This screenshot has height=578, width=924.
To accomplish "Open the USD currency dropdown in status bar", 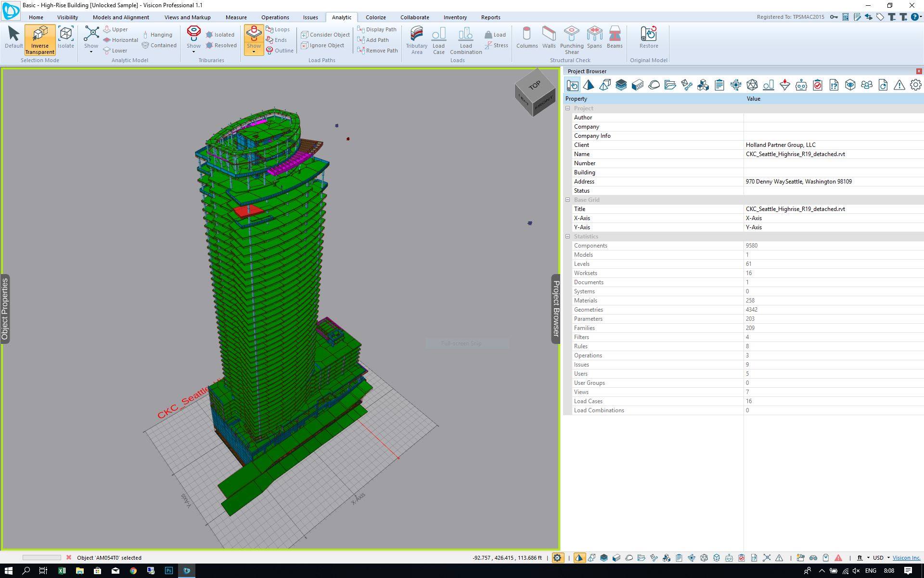I will [882, 558].
